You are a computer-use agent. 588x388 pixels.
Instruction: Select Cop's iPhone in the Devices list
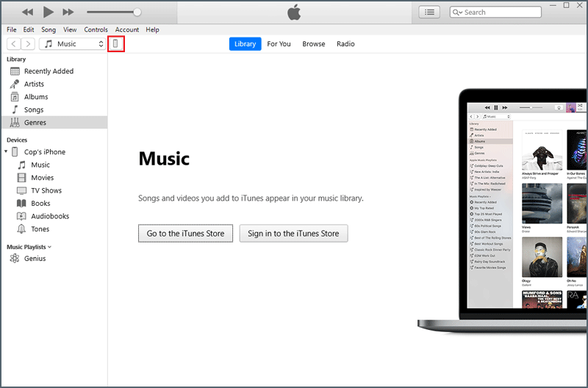coord(45,152)
